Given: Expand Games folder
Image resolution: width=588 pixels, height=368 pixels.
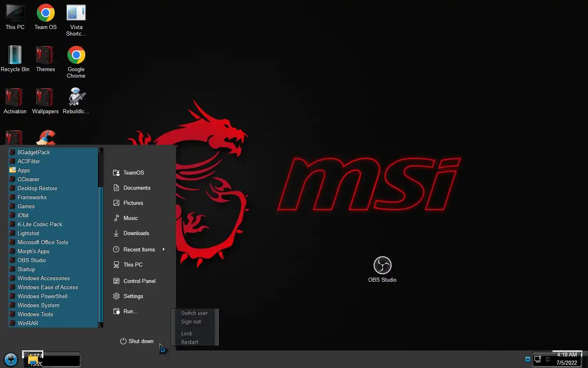Looking at the screenshot, I should click(53, 206).
